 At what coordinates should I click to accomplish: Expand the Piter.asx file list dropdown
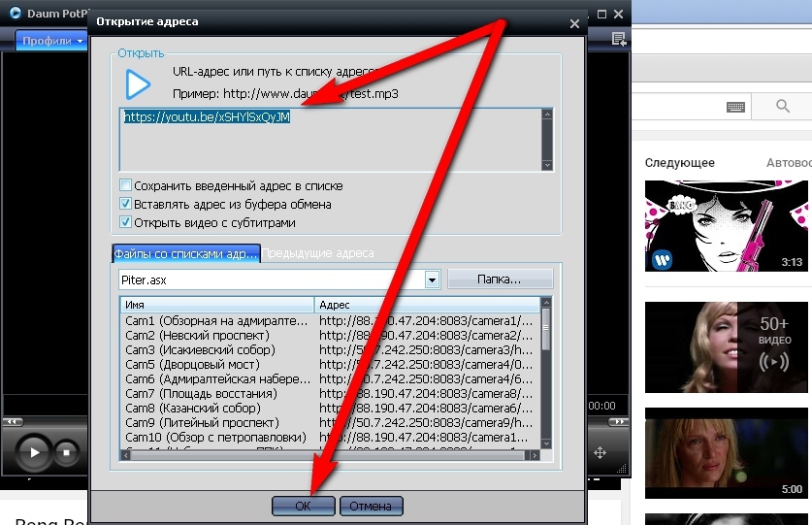point(432,279)
